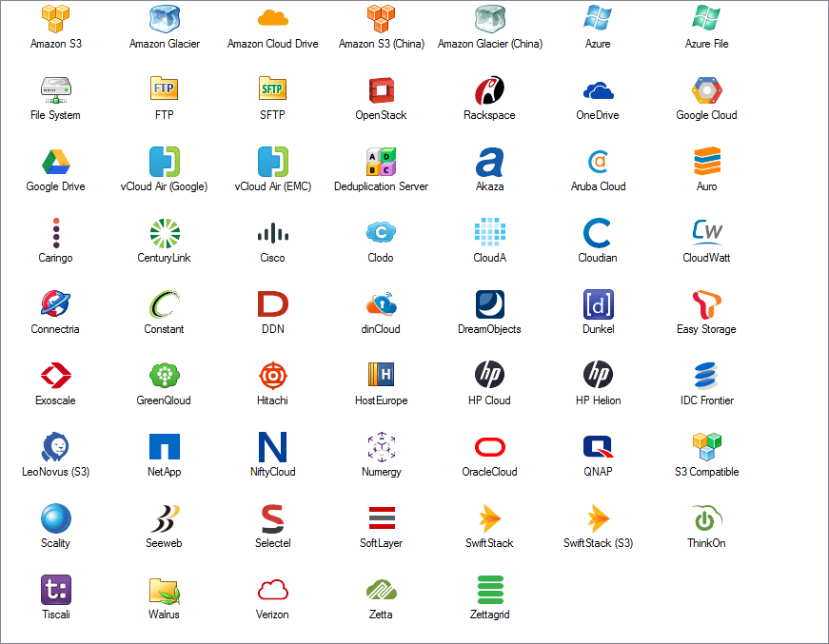
Task: Pick the Easy Storage icon
Action: (707, 304)
